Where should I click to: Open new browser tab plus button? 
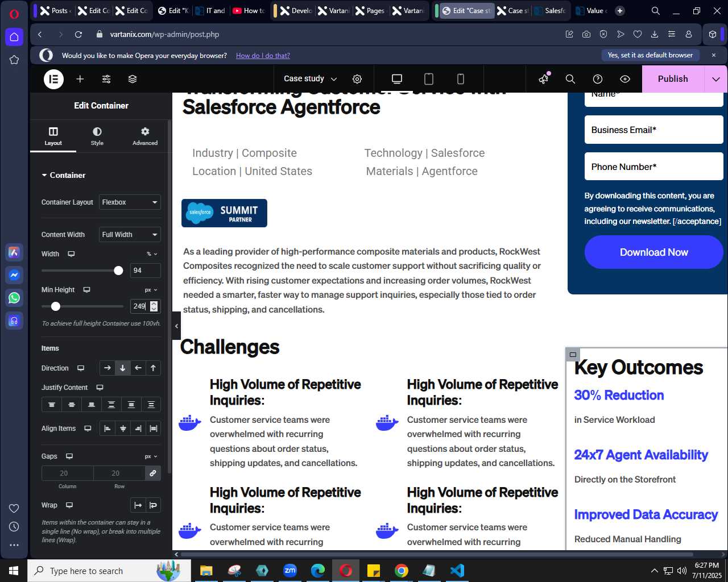(x=620, y=10)
